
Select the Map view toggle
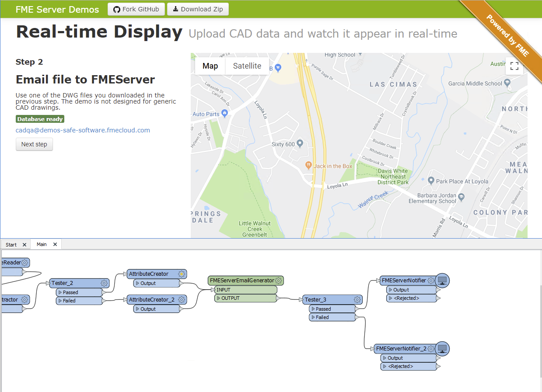coord(210,66)
